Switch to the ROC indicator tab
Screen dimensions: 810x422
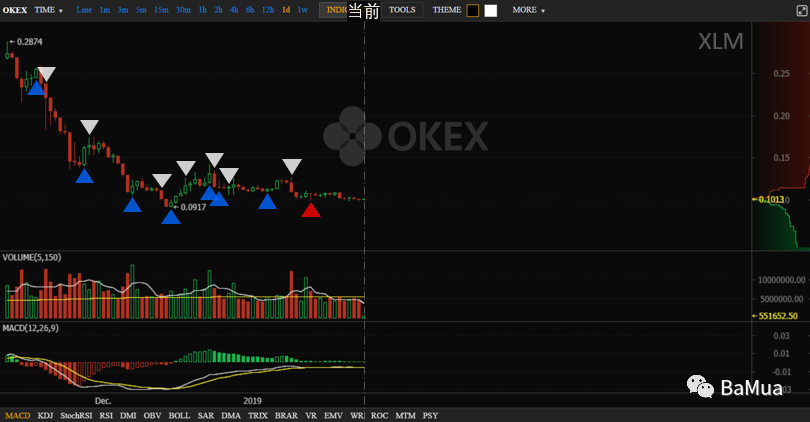coord(379,415)
